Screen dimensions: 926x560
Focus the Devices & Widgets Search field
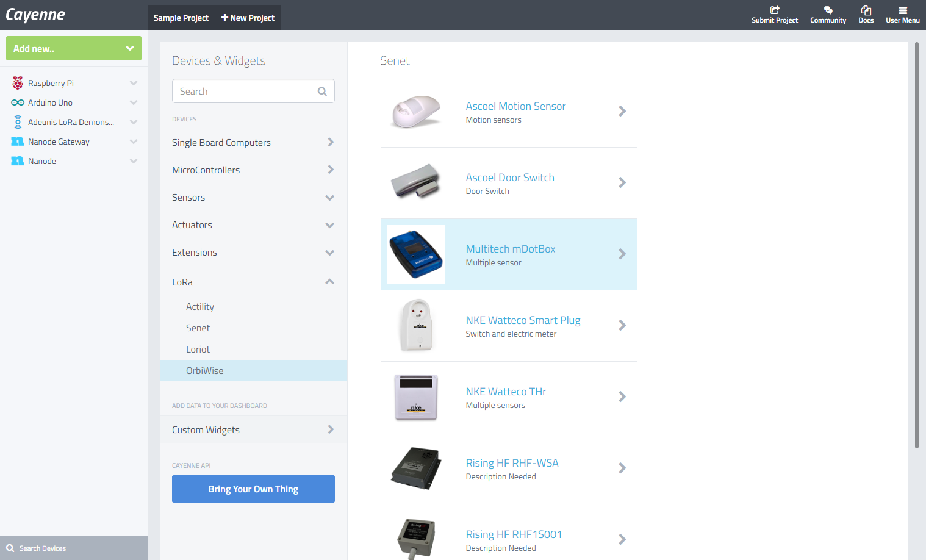253,91
